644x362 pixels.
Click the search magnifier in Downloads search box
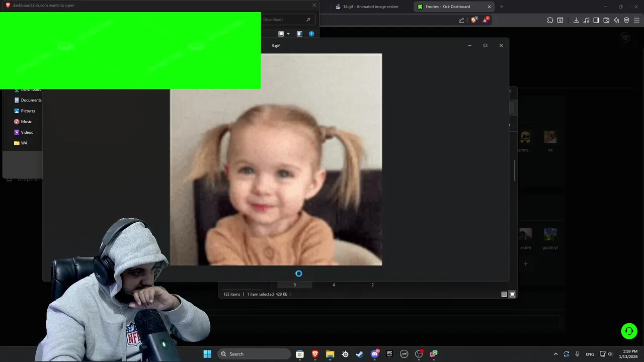(308, 20)
